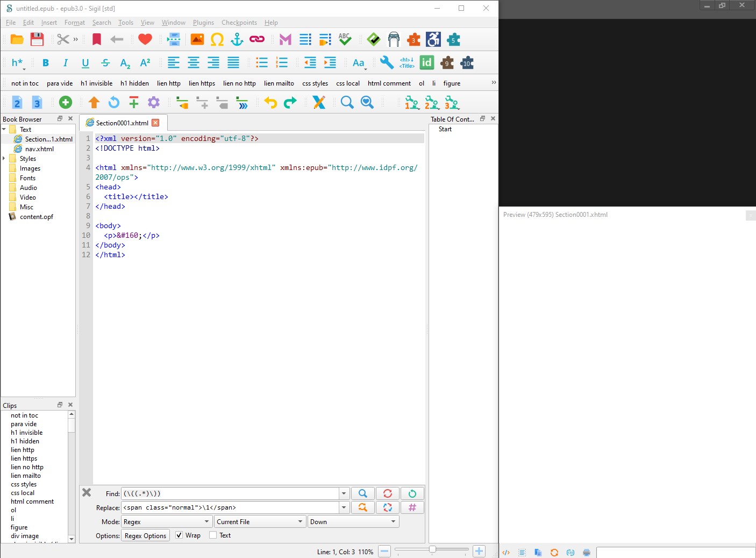Expand the Styles folder in Book Browser
The image size is (756, 558).
coord(4,159)
